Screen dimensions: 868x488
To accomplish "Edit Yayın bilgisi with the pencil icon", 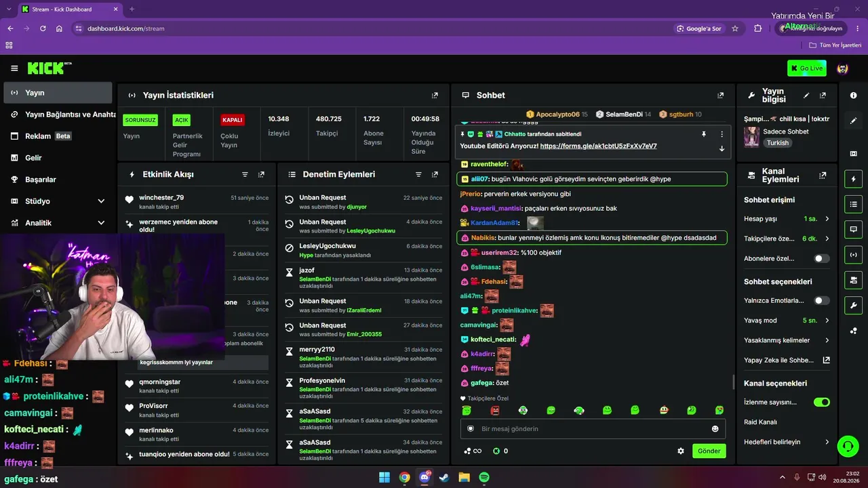I will tap(806, 96).
